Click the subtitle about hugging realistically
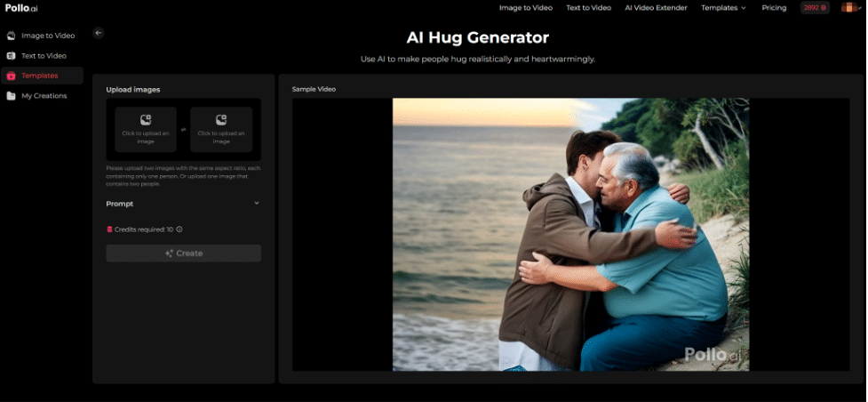 [478, 59]
